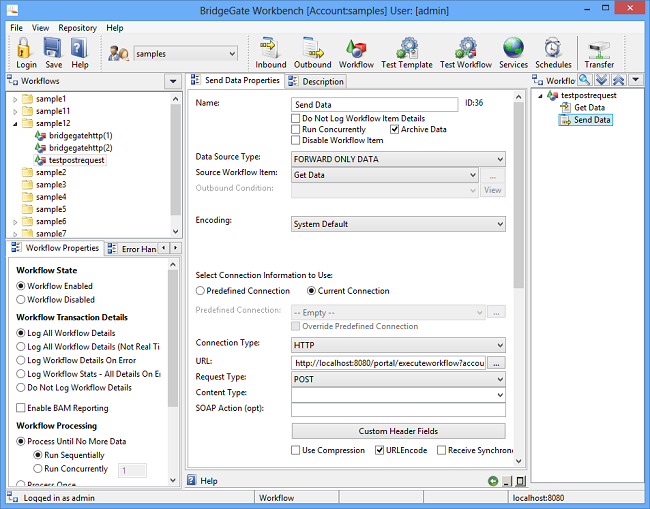Select the Predefined Connection radio button

(x=200, y=291)
